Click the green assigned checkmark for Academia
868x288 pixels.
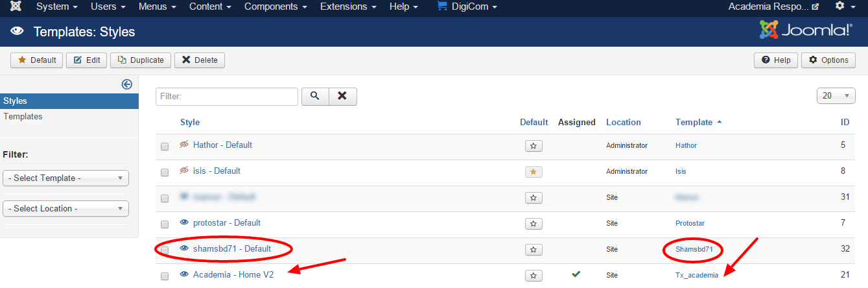(x=576, y=274)
